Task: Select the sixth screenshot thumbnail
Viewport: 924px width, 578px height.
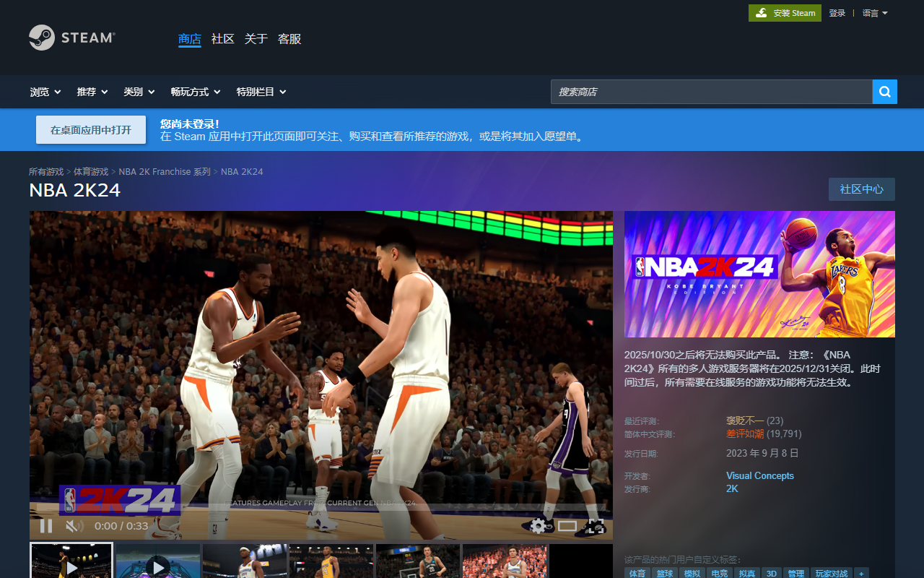Action: (505, 561)
